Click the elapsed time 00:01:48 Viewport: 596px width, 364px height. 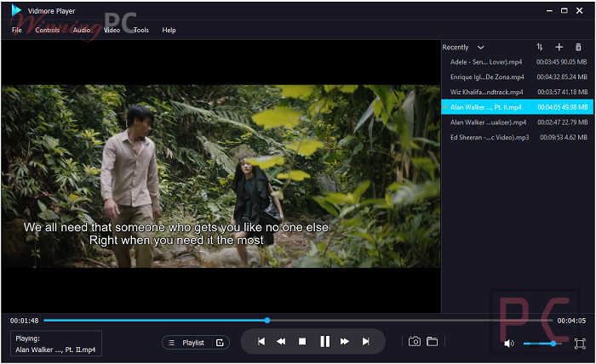click(25, 321)
